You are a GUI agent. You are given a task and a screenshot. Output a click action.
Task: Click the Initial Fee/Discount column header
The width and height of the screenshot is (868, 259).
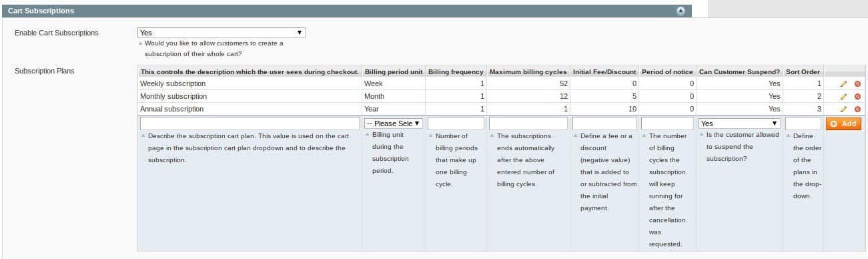[604, 71]
